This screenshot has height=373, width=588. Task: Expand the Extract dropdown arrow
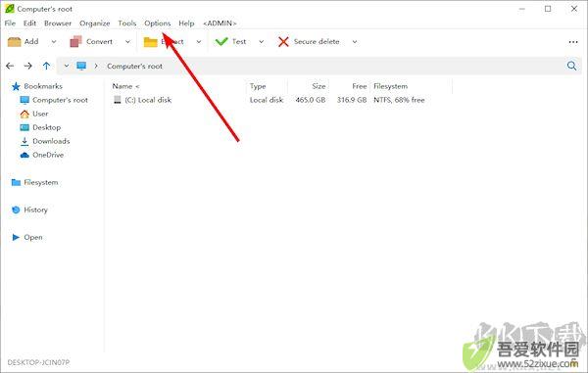click(x=199, y=41)
